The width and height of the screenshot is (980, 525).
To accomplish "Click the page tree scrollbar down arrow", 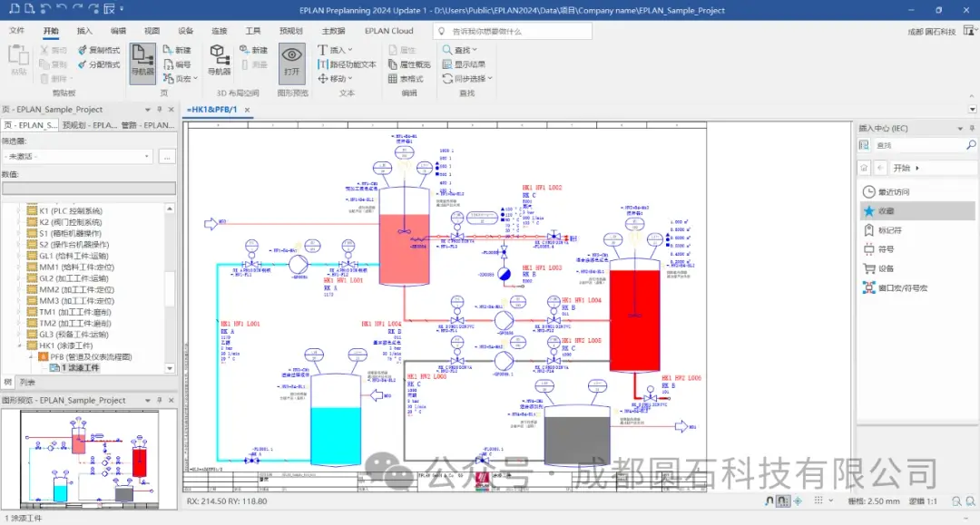I will pyautogui.click(x=170, y=369).
